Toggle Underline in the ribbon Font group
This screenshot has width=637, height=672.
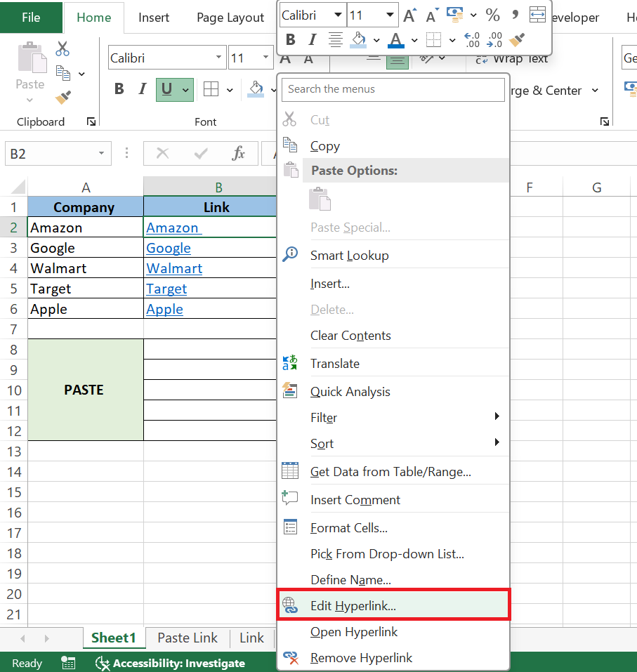166,89
